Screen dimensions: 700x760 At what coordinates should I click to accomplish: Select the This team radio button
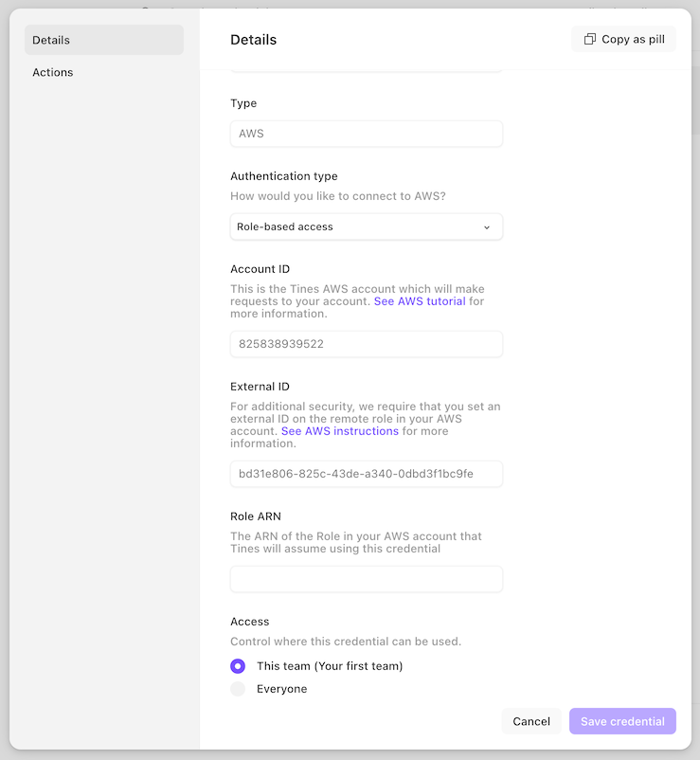click(238, 666)
